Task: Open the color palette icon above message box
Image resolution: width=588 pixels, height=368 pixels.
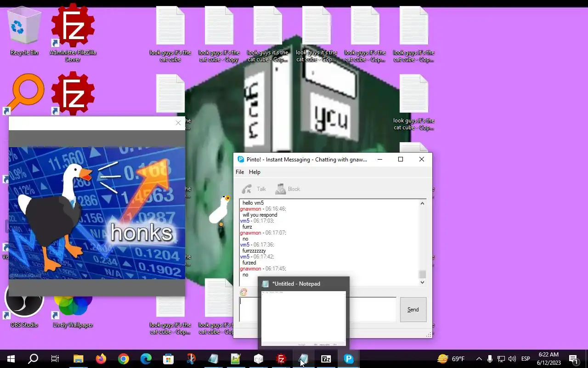Action: click(x=243, y=292)
